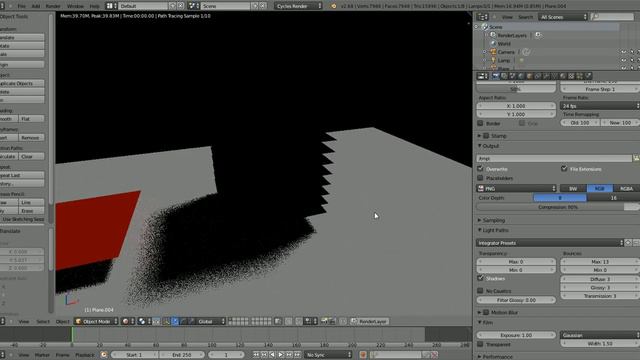The width and height of the screenshot is (640, 360).
Task: Open properties editor type selector icon
Action: (x=482, y=76)
